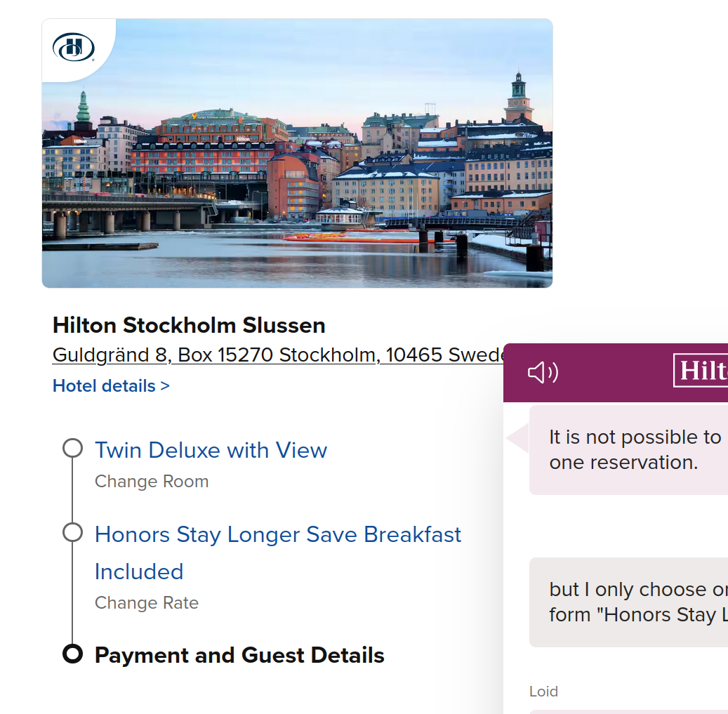The height and width of the screenshot is (714, 728).
Task: Click Change Rate under Honors rate
Action: (147, 602)
